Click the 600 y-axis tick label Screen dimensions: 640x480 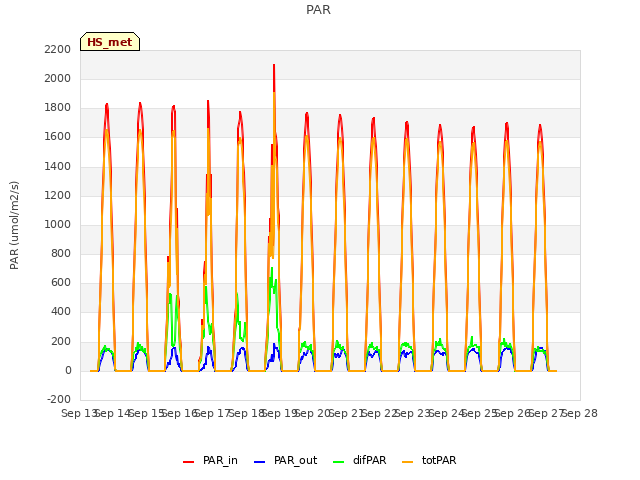tap(61, 282)
